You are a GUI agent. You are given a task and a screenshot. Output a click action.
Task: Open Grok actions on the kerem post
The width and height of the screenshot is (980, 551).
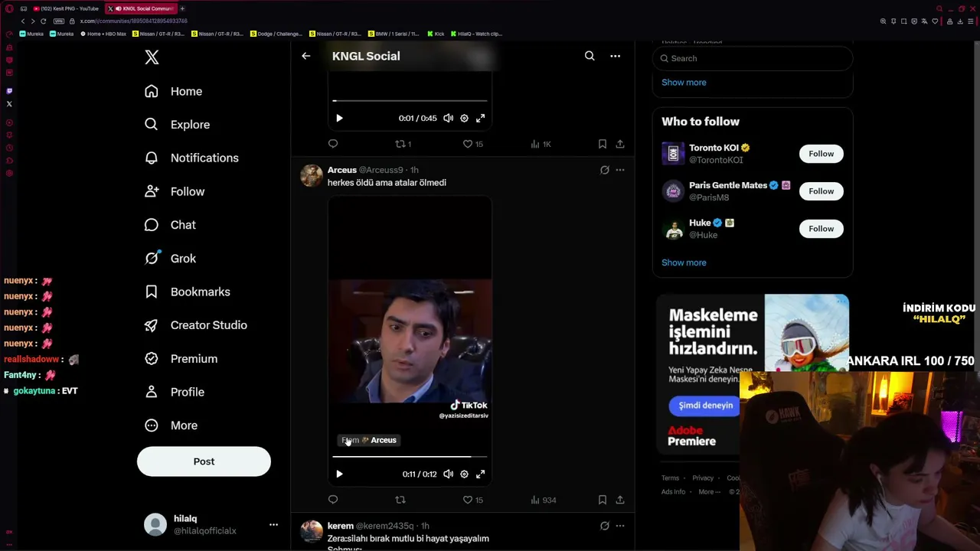click(604, 526)
